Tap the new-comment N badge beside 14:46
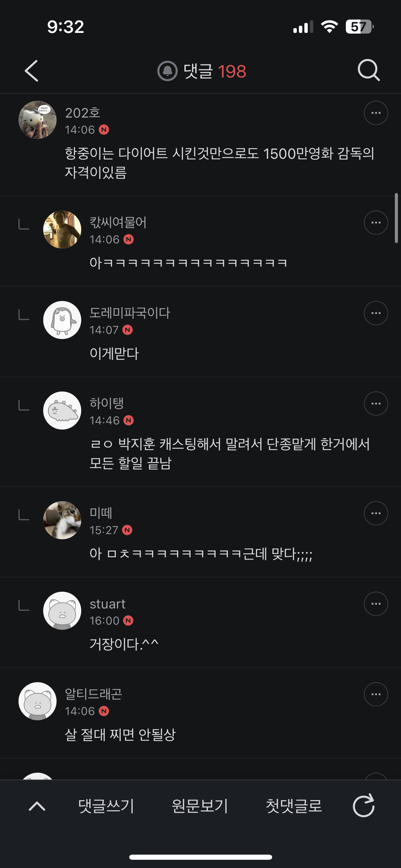 [x=129, y=420]
